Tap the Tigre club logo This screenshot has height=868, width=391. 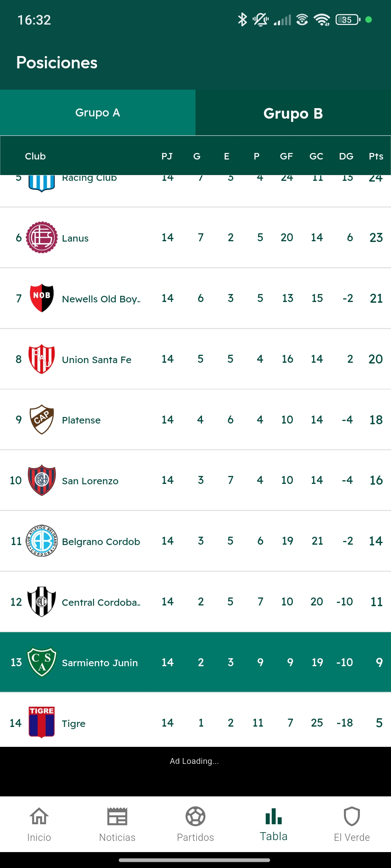[42, 722]
